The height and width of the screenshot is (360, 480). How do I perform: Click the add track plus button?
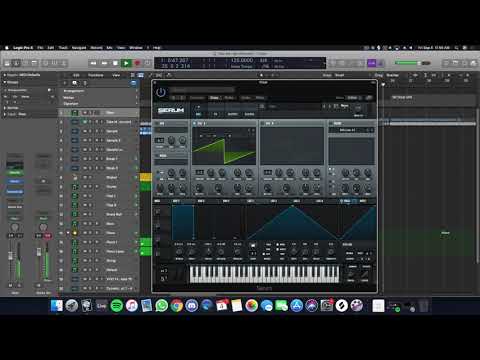[65, 83]
